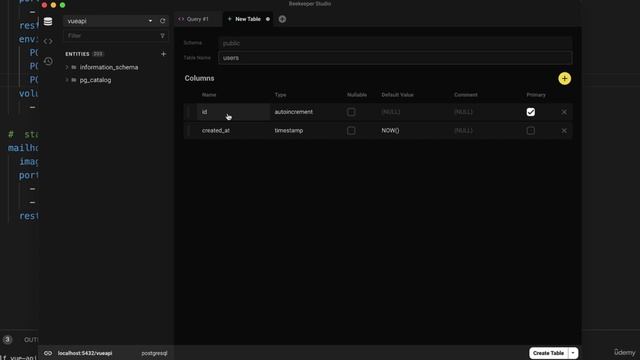
Task: Switch to the Query #1 tab
Action: click(x=198, y=19)
